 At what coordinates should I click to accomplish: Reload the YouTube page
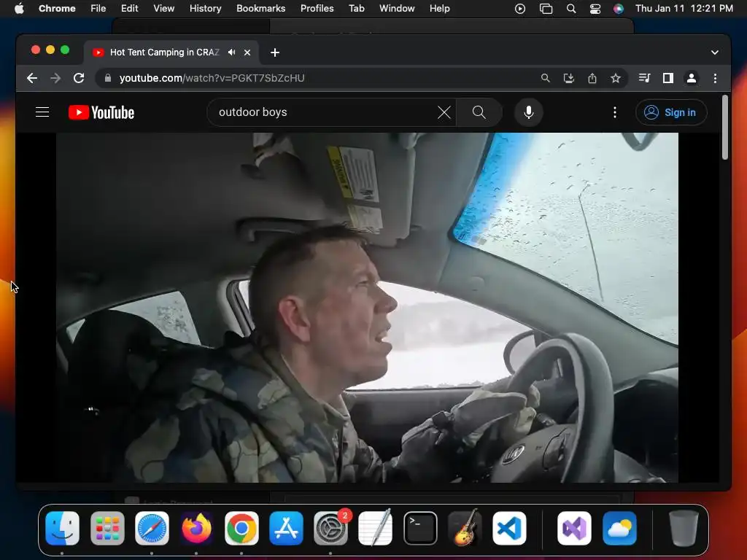click(79, 78)
